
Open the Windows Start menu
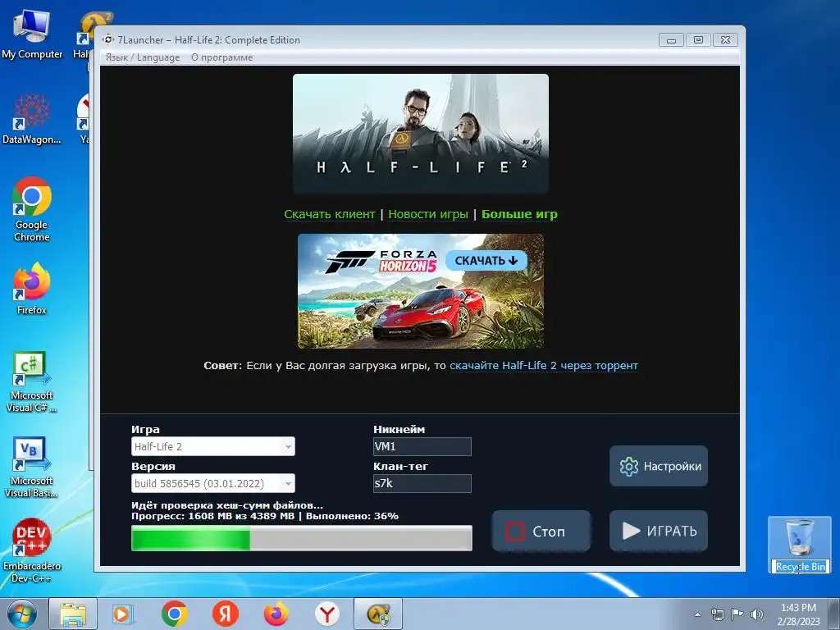point(22,614)
